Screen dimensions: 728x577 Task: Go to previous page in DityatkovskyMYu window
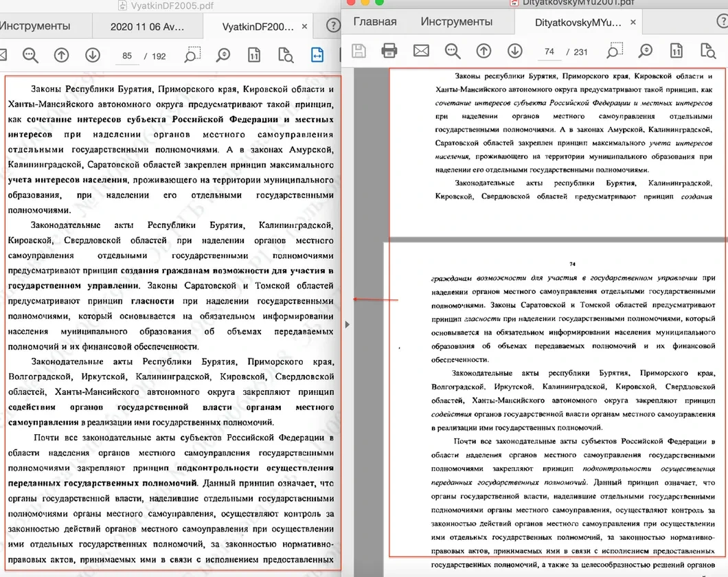(484, 50)
